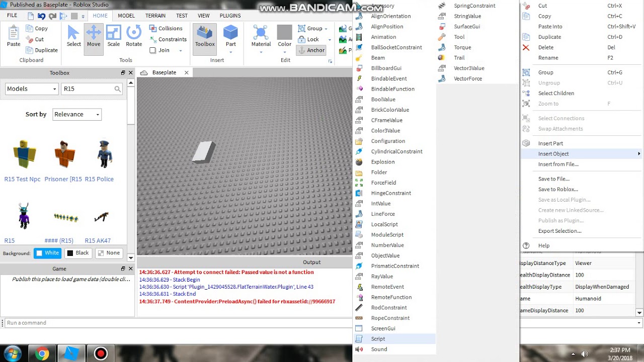Screen dimensions: 644x362
Task: Activate the Rotate tool
Action: click(134, 36)
